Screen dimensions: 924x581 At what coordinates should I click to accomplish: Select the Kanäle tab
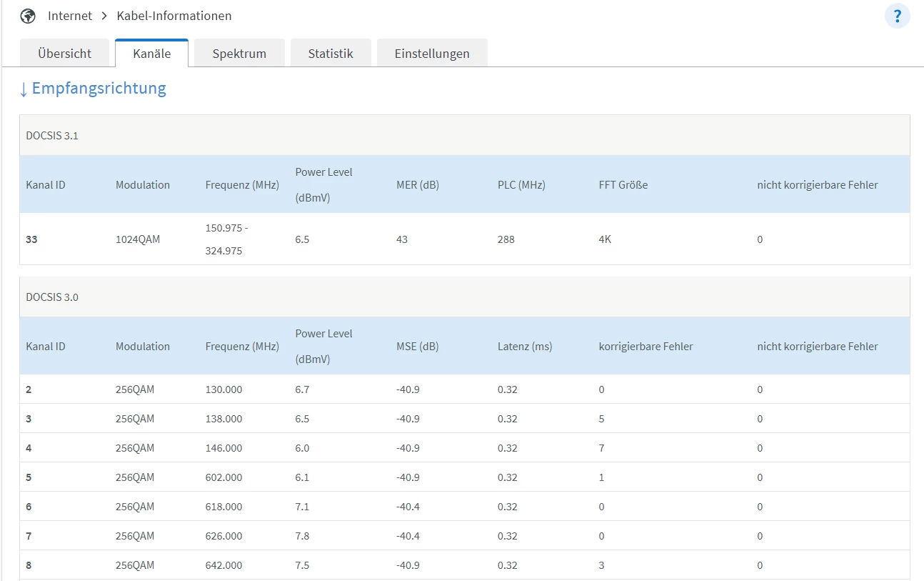coord(151,54)
